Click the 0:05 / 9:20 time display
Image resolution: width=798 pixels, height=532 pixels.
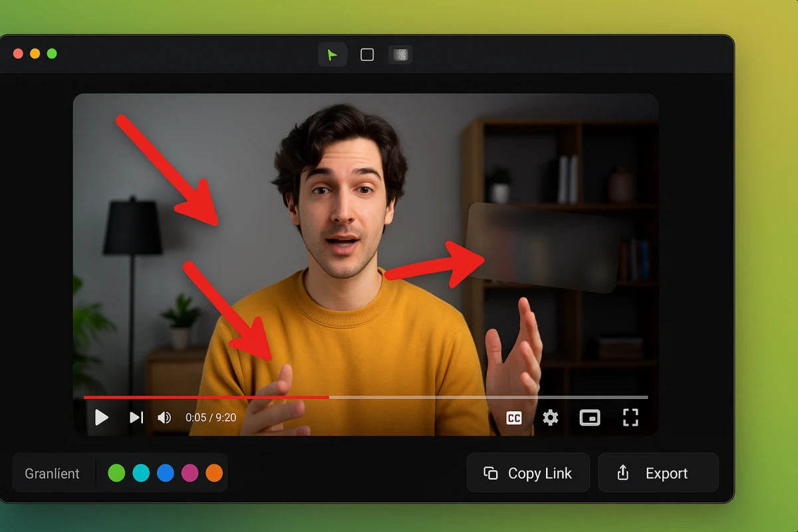click(x=211, y=418)
